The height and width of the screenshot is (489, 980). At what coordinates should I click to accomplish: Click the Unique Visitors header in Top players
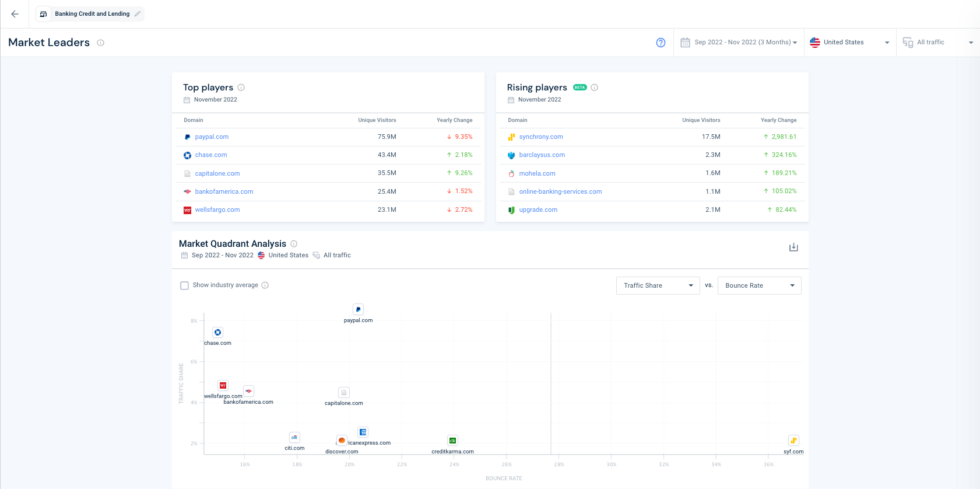(377, 120)
